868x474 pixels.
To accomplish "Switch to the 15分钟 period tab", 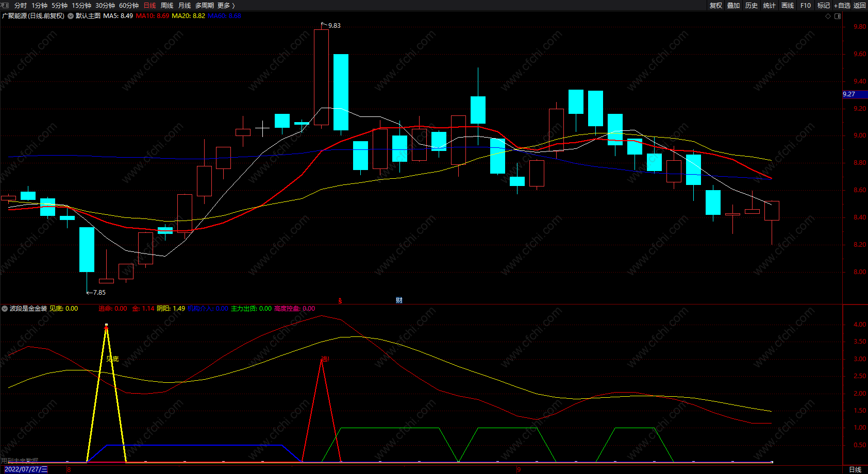I will pos(81,5).
